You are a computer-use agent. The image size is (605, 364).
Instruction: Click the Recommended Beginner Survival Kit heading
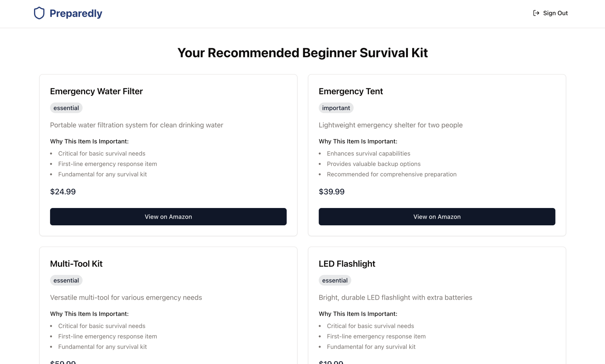[x=302, y=53]
